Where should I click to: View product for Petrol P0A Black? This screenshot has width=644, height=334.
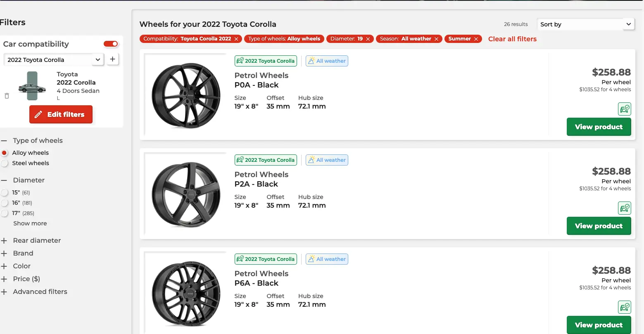coord(599,127)
